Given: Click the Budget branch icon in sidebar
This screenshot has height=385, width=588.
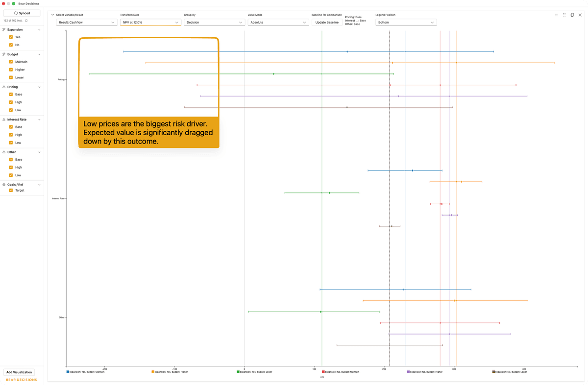Looking at the screenshot, I should [x=4, y=54].
